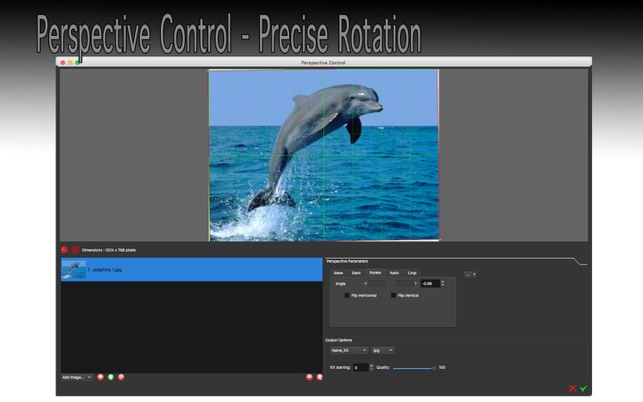
Task: Toggle the Flip Horizontal checkbox
Action: [347, 295]
